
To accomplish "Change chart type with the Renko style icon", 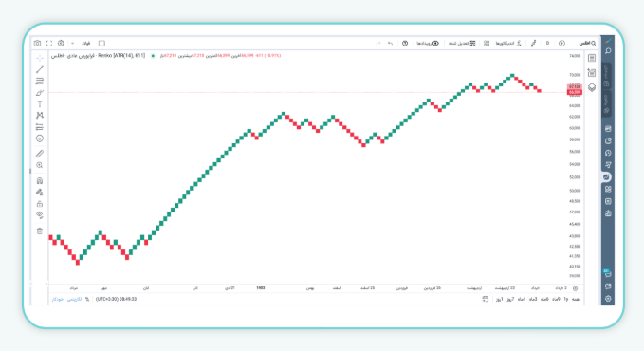I will 534,43.
